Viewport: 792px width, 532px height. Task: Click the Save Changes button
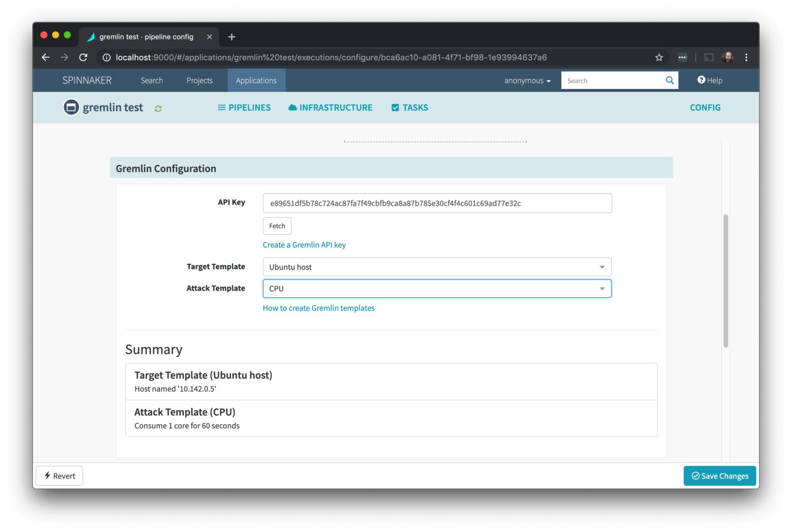tap(720, 476)
